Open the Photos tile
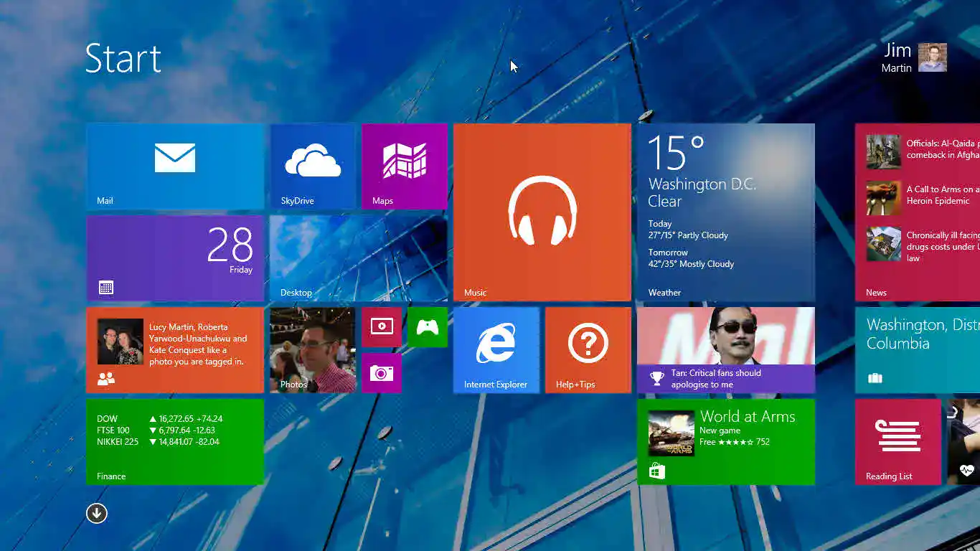Image resolution: width=980 pixels, height=551 pixels. (x=312, y=350)
